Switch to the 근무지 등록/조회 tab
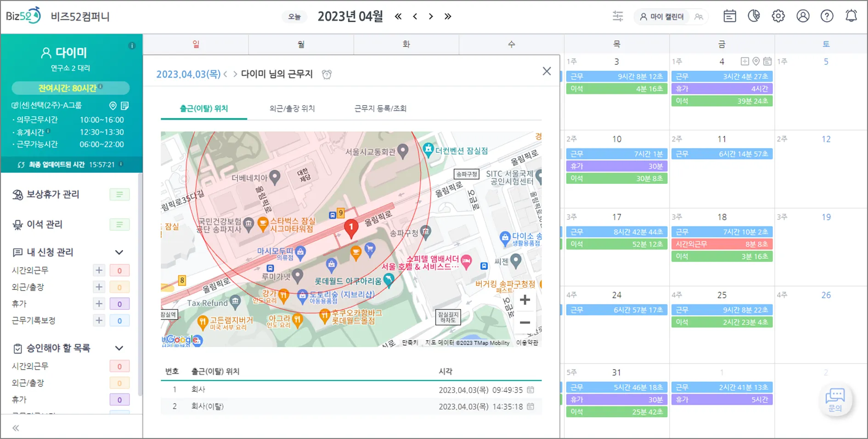The width and height of the screenshot is (868, 439). 380,108
